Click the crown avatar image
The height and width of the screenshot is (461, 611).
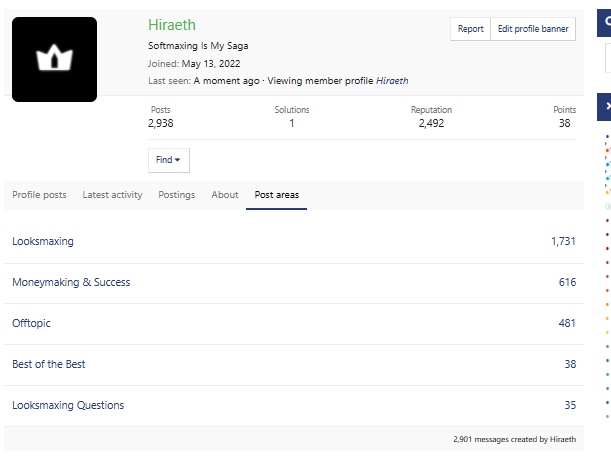(x=54, y=59)
